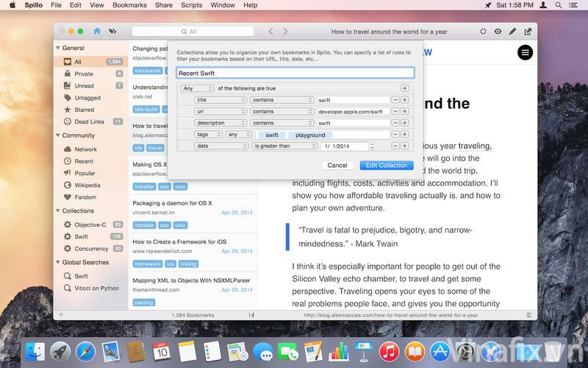Click the reader text icon in status bar
This screenshot has width=588, height=368.
point(529,315)
